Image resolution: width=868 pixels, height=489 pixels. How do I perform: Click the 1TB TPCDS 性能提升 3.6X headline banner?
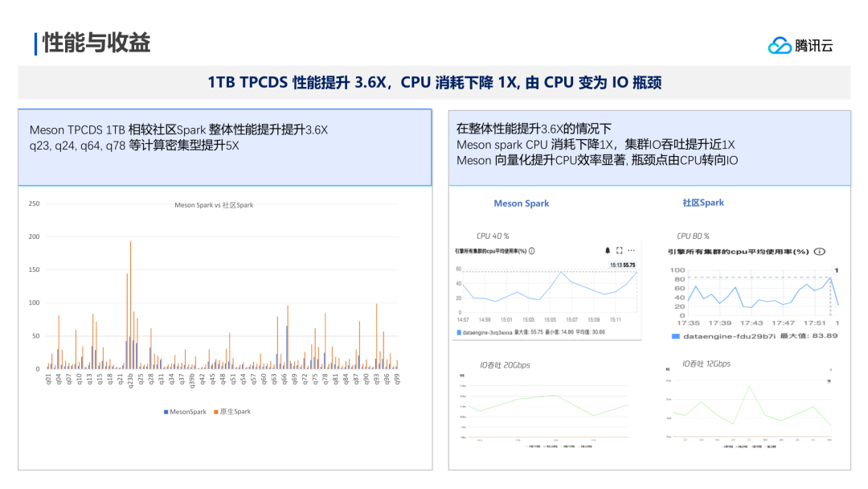tap(435, 83)
